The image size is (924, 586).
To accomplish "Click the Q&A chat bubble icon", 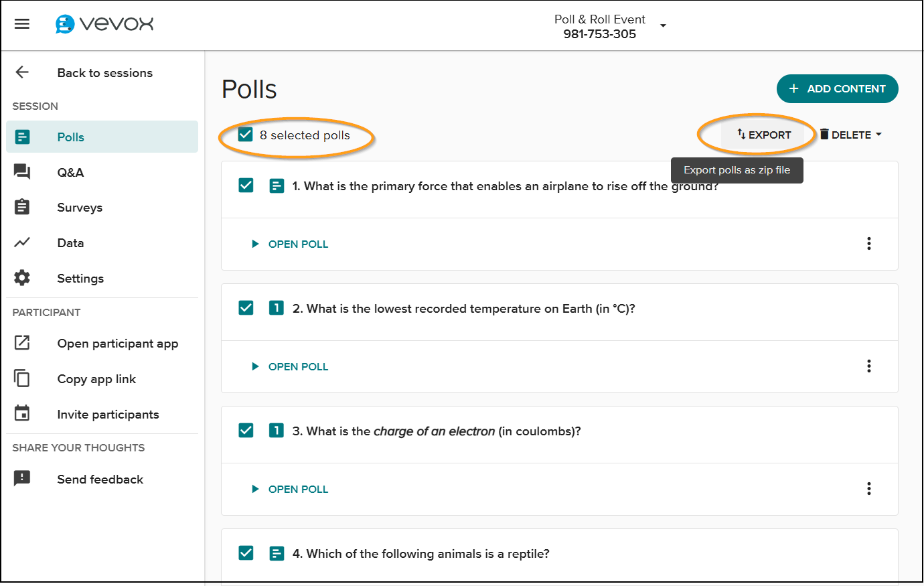I will 22,172.
